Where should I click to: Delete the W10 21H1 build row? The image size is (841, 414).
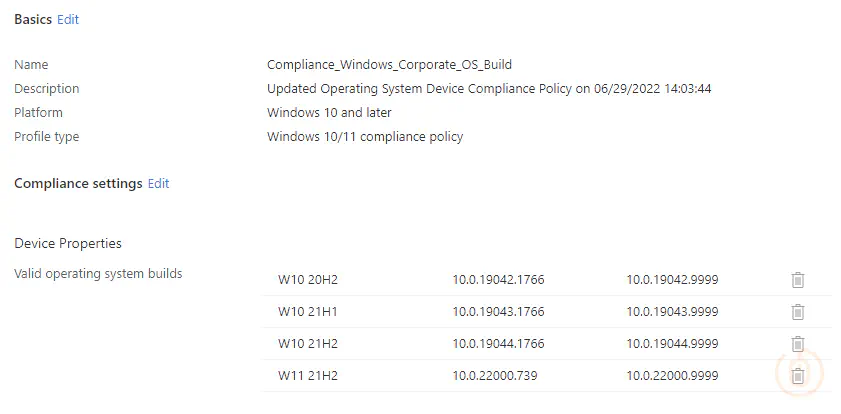pyautogui.click(x=798, y=312)
